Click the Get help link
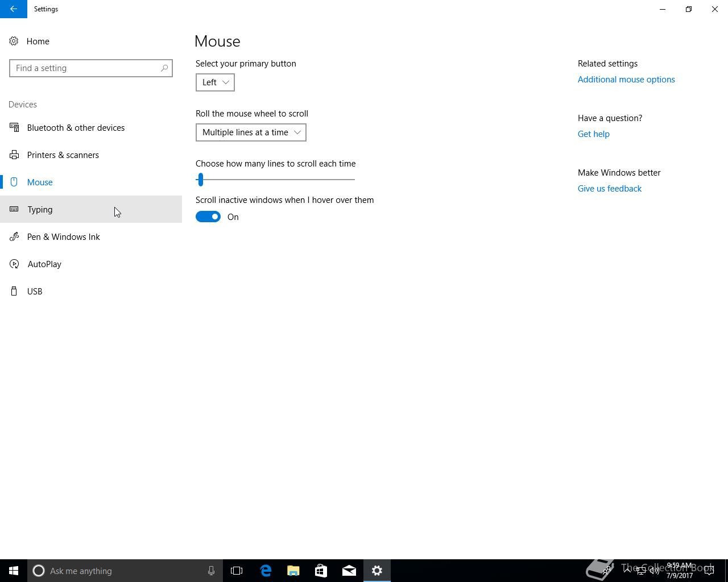 tap(594, 134)
